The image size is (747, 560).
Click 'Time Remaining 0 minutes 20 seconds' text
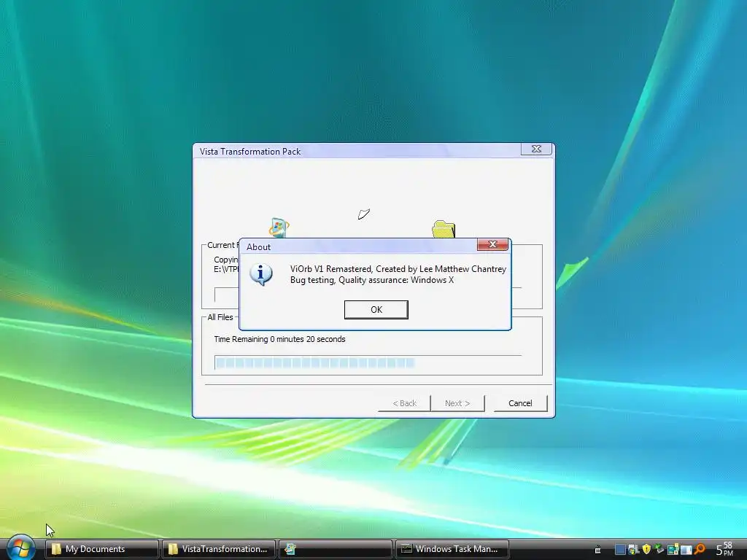pyautogui.click(x=279, y=339)
